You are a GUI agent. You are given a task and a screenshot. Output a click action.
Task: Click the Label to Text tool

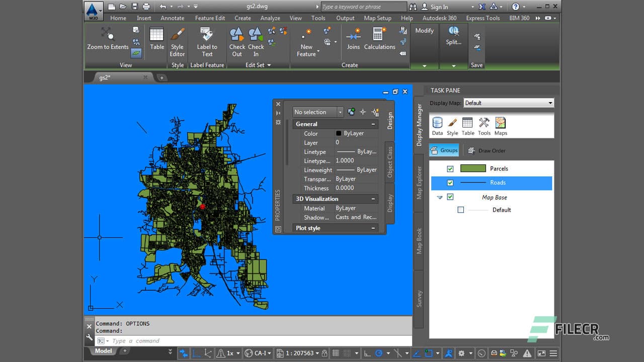click(207, 42)
